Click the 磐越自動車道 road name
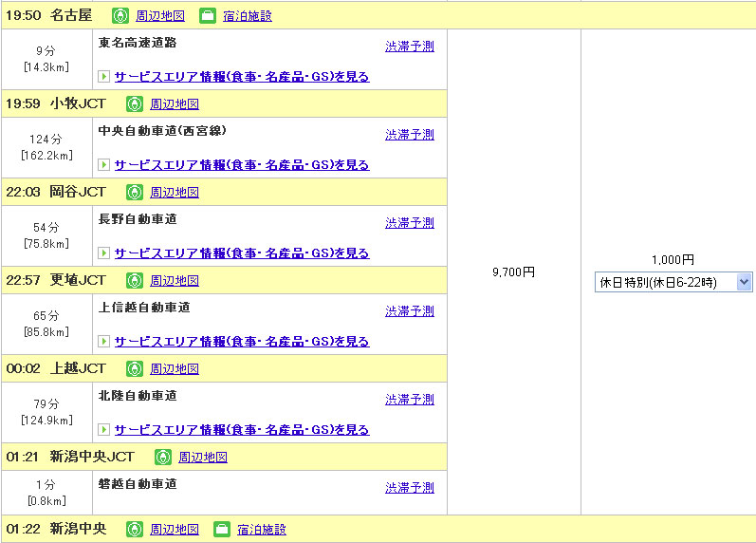Viewport: 756px width, 543px height. click(x=138, y=484)
